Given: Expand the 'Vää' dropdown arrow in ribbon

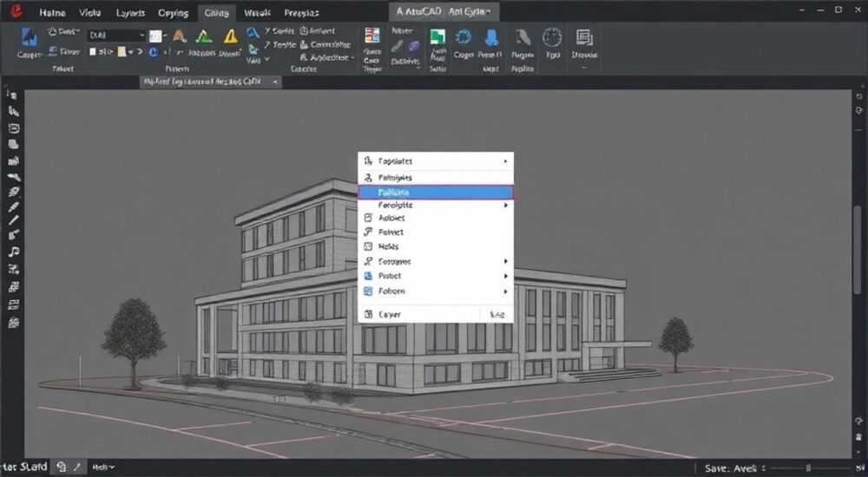Looking at the screenshot, I should click(x=268, y=59).
